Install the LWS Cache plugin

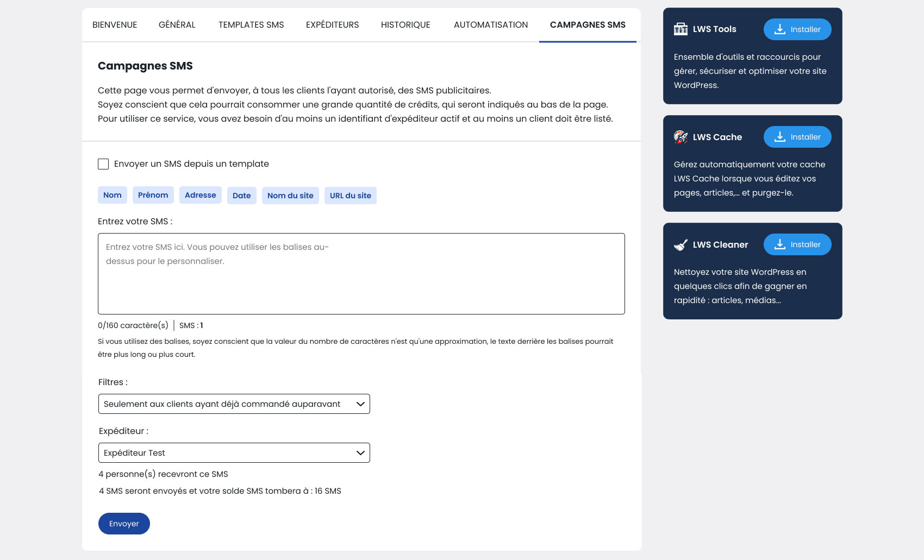coord(797,137)
